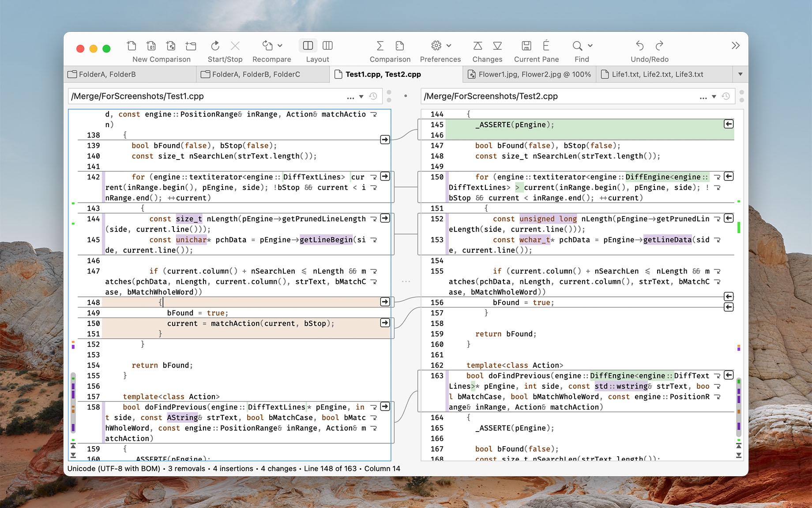Click the Comparison sigma summary icon
The image size is (812, 508).
(x=380, y=45)
